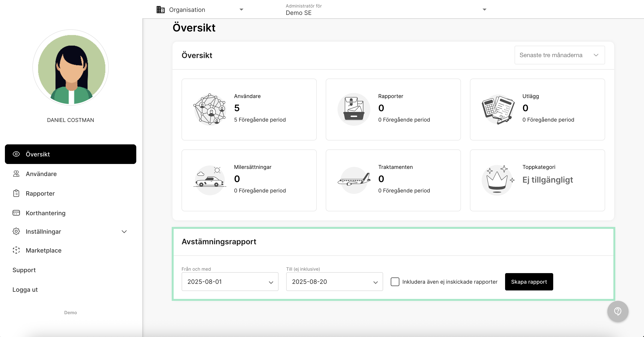The height and width of the screenshot is (337, 644).
Task: Click the Korthantering card icon
Action: 16,213
